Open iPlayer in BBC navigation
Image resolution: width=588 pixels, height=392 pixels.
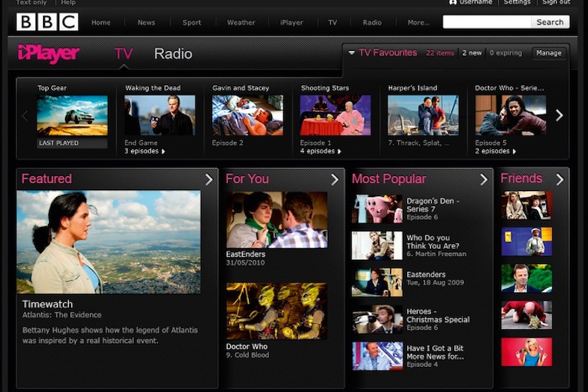[x=292, y=23]
